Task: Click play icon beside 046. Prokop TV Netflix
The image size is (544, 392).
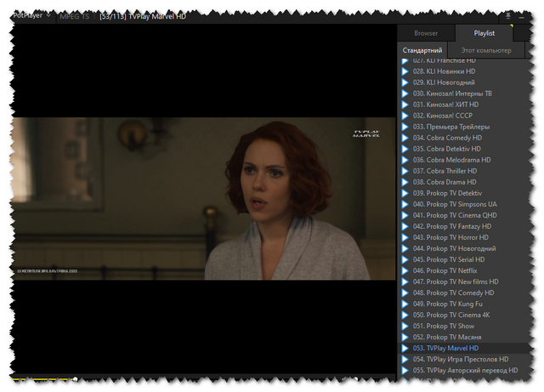Action: click(x=405, y=270)
